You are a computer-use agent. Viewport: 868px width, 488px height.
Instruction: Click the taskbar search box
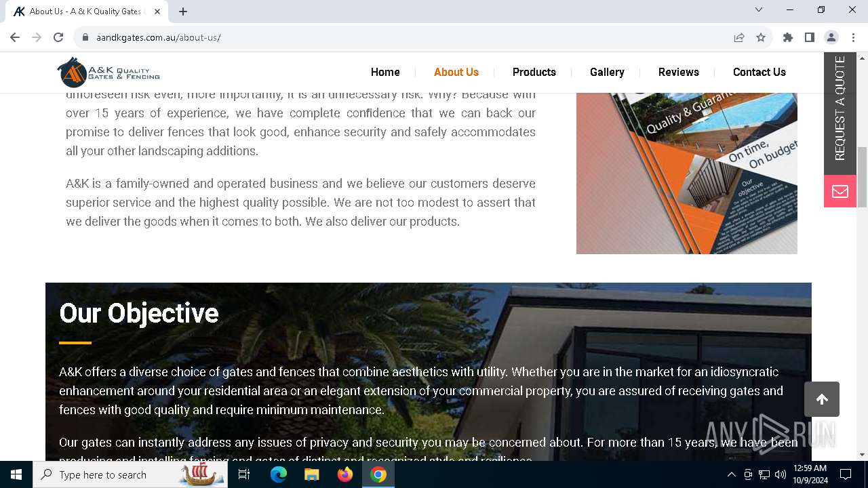[x=132, y=474]
